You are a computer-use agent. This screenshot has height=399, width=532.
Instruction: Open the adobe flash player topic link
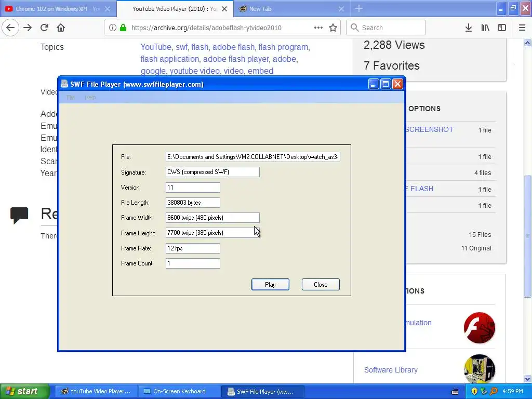coord(236,59)
